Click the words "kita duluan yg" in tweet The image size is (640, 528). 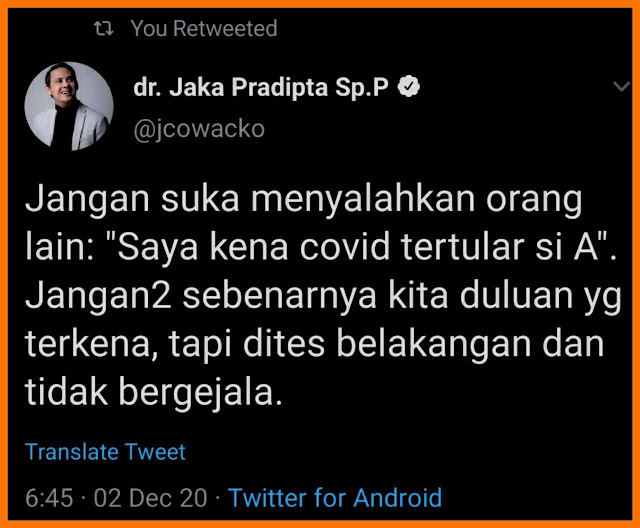(504, 297)
